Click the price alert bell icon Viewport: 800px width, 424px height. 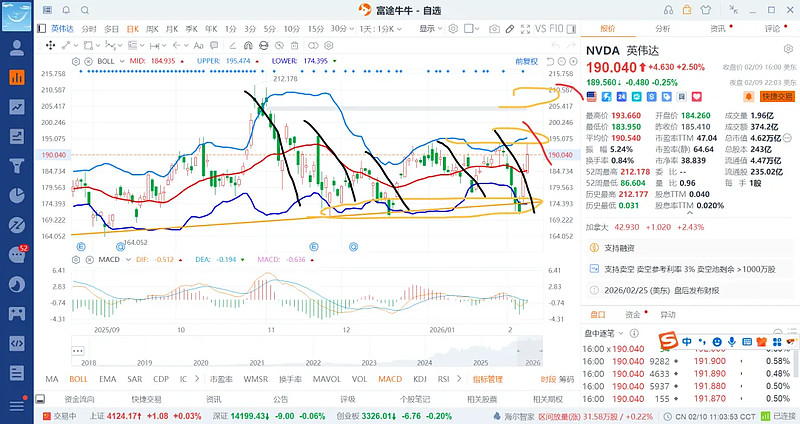click(x=749, y=96)
